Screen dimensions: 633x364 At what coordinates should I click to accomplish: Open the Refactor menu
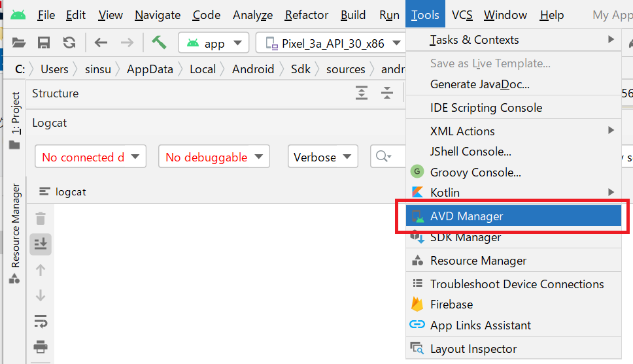tap(307, 15)
